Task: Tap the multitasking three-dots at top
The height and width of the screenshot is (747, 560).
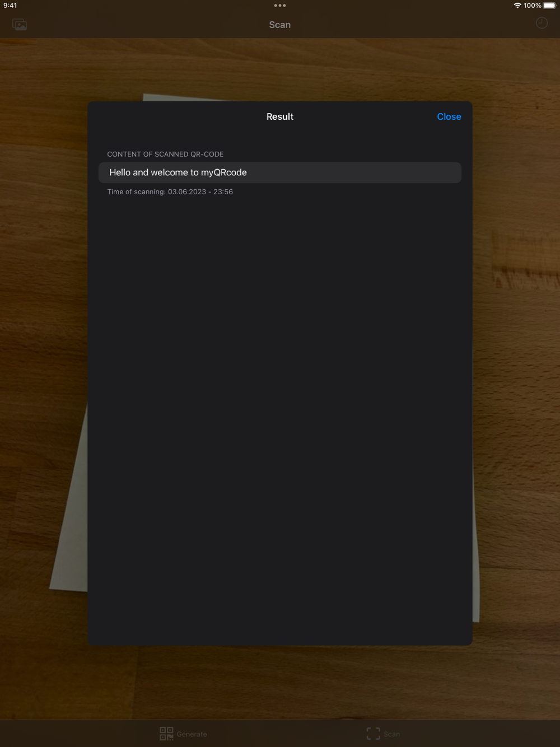Action: click(x=280, y=6)
